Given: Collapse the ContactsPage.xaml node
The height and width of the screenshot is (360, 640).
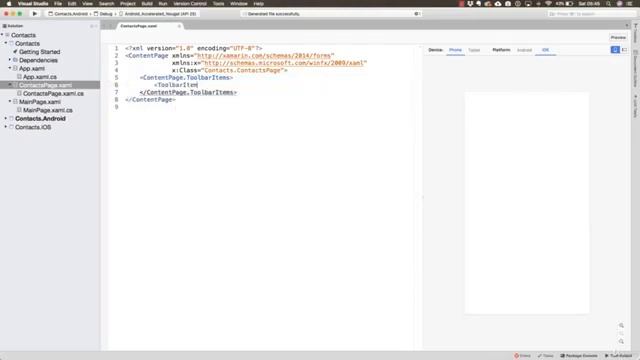Looking at the screenshot, I should click(x=10, y=85).
